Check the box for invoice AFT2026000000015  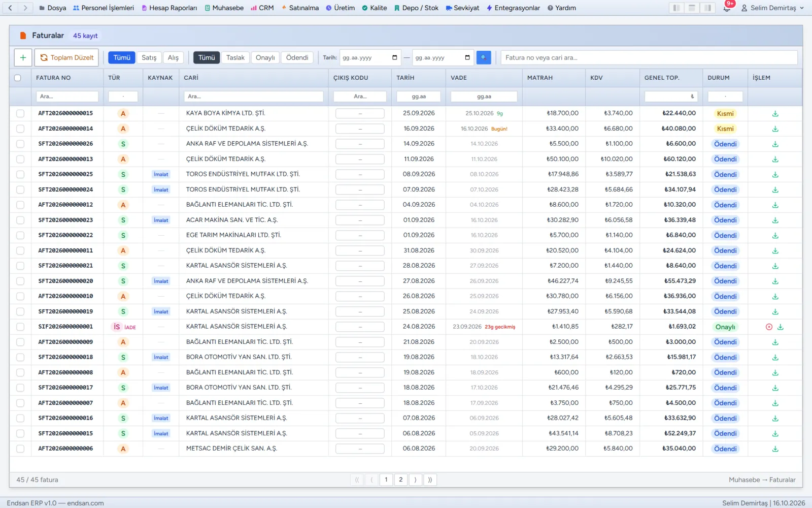(x=20, y=113)
